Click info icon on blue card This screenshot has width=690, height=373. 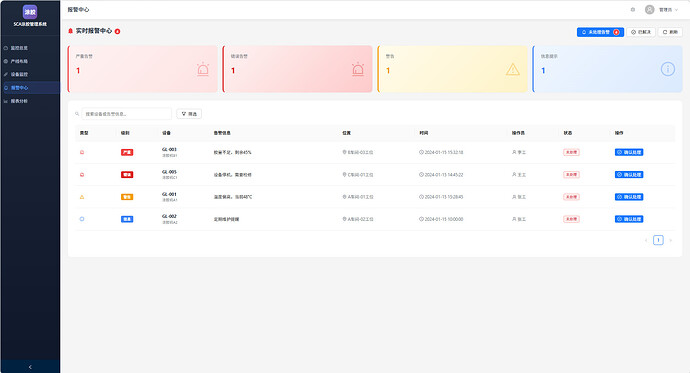(668, 69)
